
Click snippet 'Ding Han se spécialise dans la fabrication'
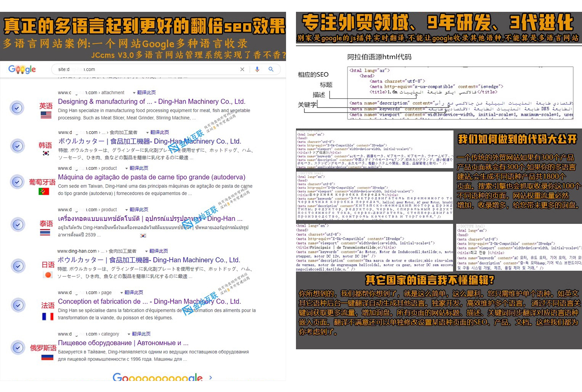pos(157,314)
